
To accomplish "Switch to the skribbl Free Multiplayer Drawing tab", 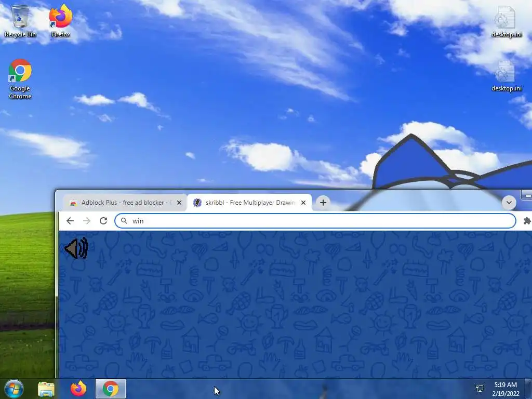I will (249, 203).
